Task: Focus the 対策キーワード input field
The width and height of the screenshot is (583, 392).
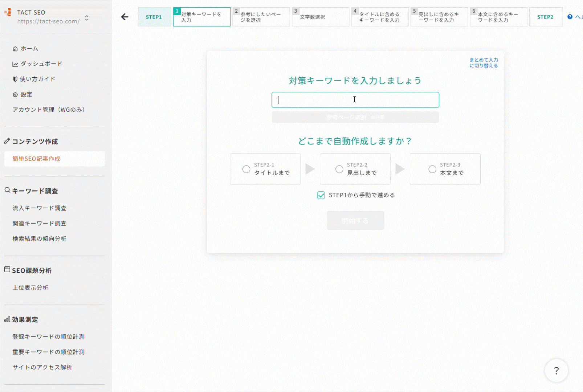Action: pyautogui.click(x=355, y=100)
